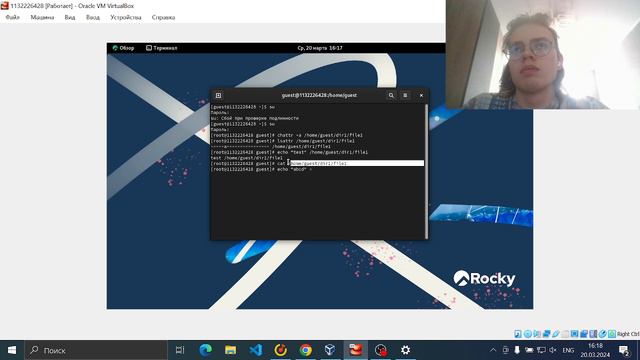The height and width of the screenshot is (360, 640).
Task: Open the Windows notification center
Action: point(624,350)
